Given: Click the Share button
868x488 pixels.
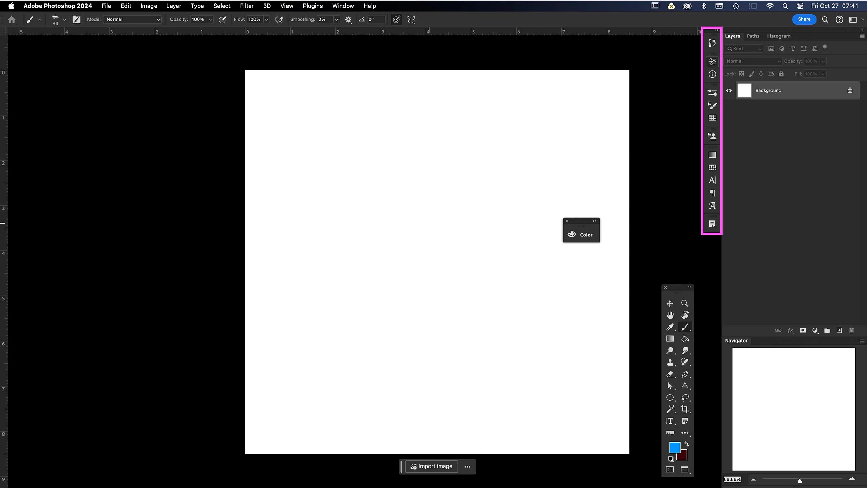Looking at the screenshot, I should coord(804,19).
